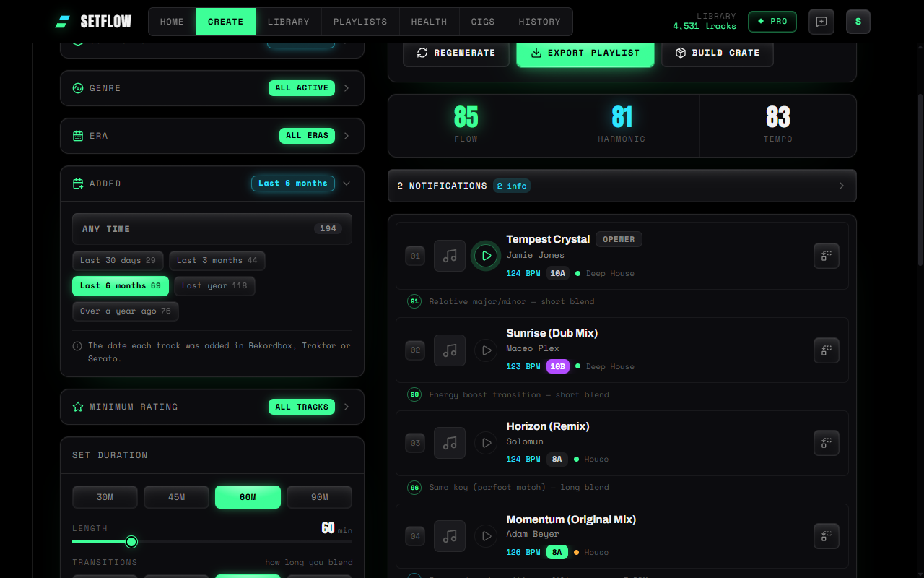Click the Length slider handle
This screenshot has width=924, height=578.
point(131,542)
